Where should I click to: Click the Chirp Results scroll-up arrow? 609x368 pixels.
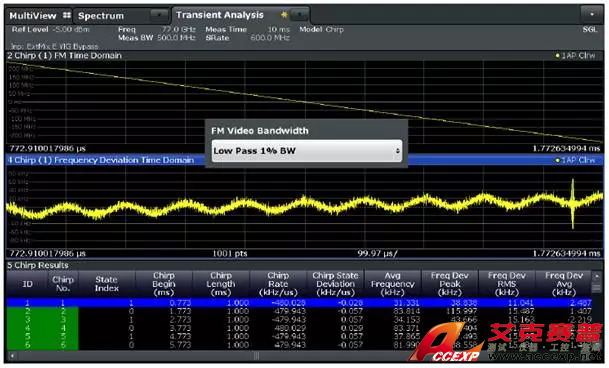597,276
